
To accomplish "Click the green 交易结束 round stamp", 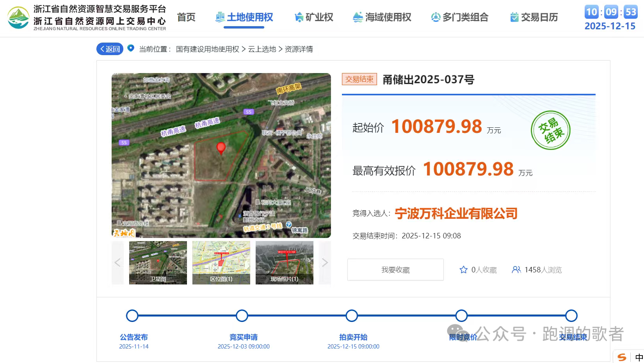I will pyautogui.click(x=551, y=131).
